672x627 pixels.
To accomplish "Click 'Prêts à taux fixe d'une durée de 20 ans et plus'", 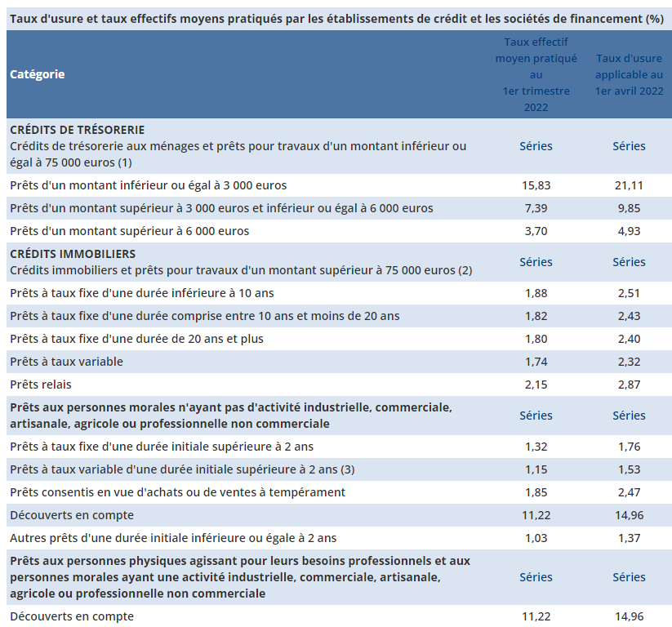I will click(136, 339).
